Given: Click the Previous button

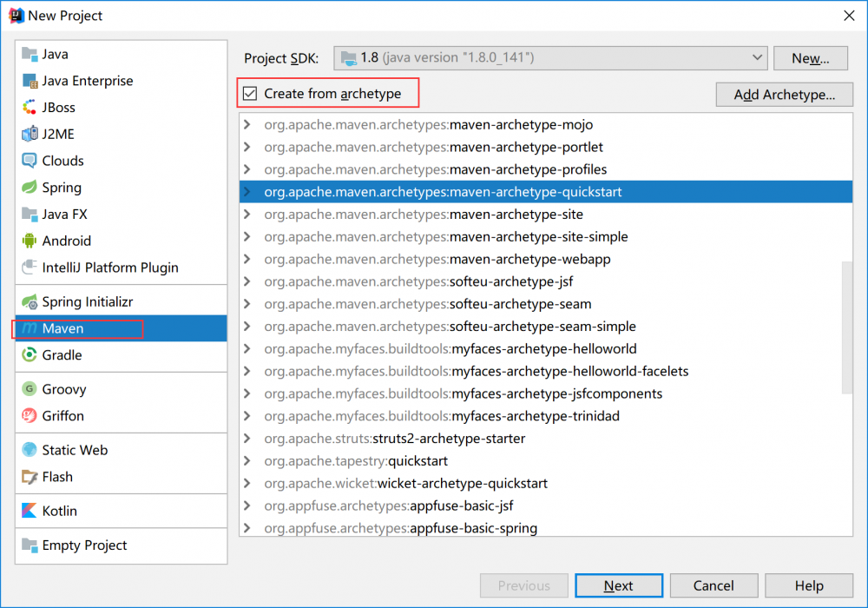Looking at the screenshot, I should 523,585.
